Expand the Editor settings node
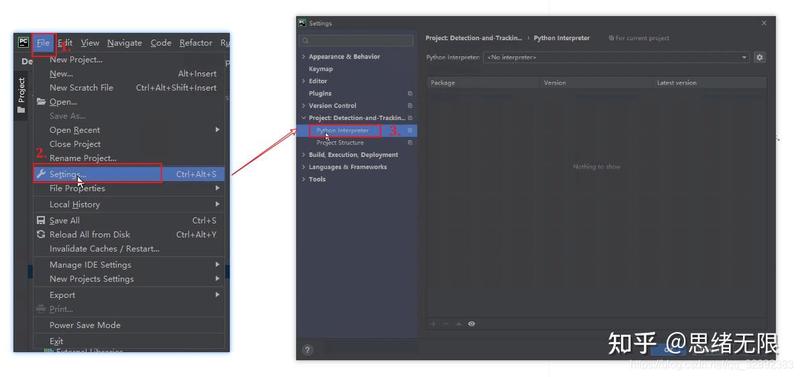 [304, 81]
